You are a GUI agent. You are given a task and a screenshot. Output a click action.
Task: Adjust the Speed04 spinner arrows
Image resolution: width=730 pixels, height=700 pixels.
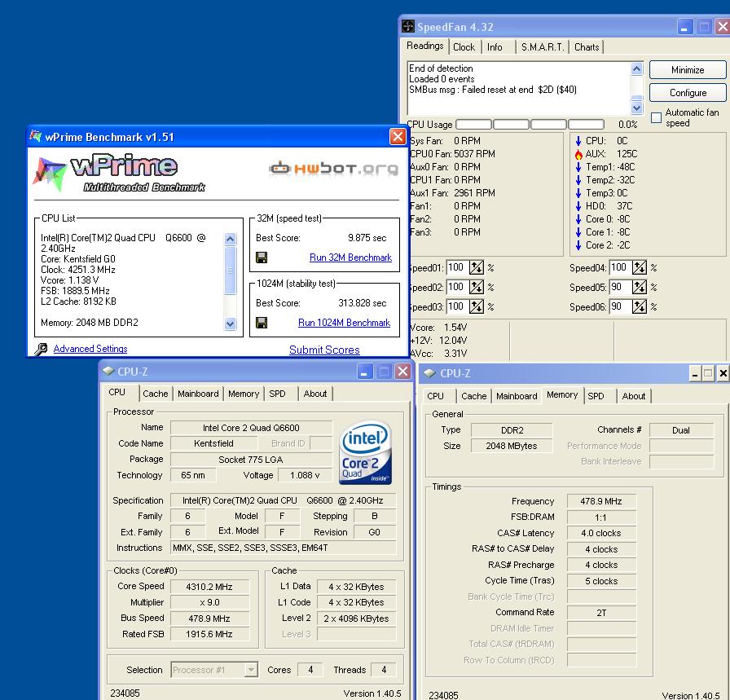[640, 267]
